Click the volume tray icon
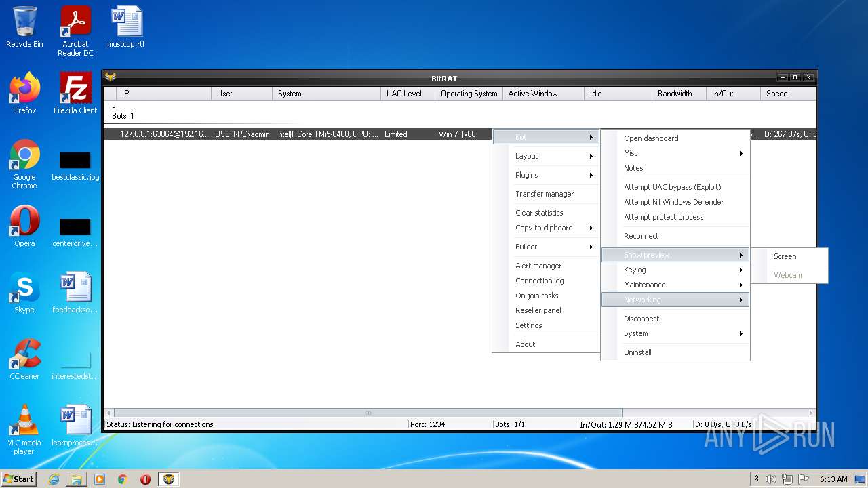Screen dimensions: 868x488 [x=771, y=479]
